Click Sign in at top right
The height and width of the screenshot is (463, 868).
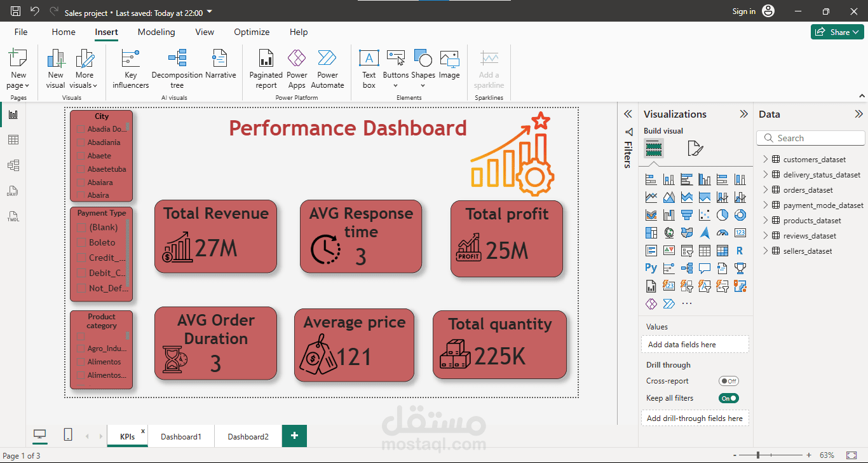[743, 11]
